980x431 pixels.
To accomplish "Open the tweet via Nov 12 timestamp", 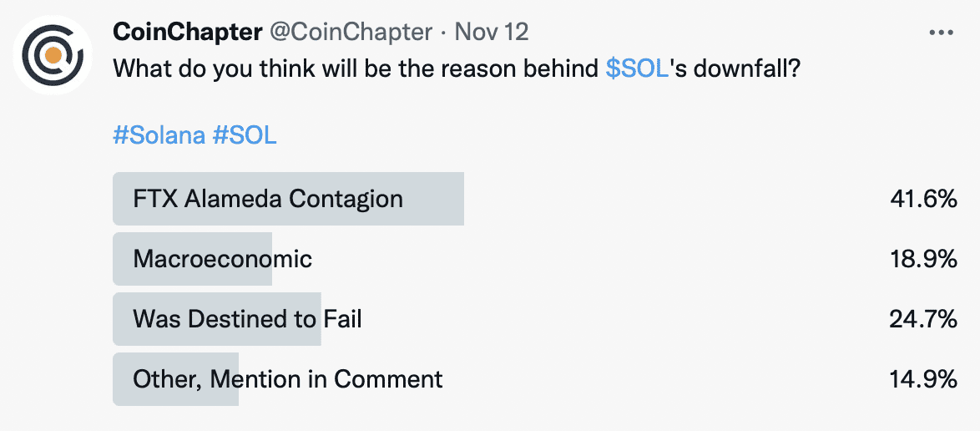I will click(x=493, y=33).
